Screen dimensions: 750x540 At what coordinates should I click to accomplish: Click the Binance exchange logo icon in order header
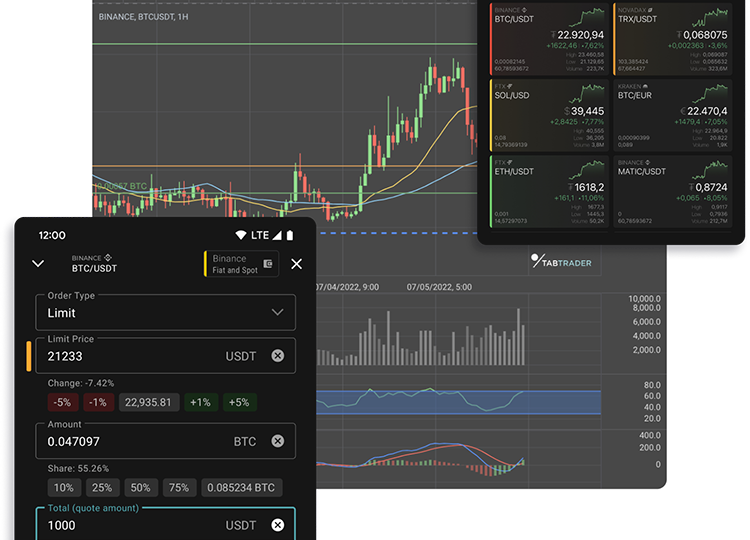coord(108,257)
